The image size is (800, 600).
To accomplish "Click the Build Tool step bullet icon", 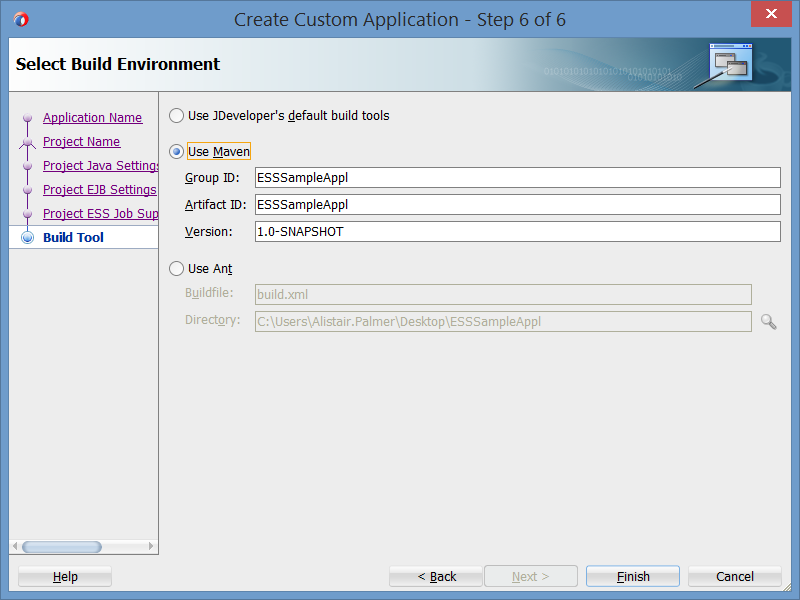I will pos(27,238).
